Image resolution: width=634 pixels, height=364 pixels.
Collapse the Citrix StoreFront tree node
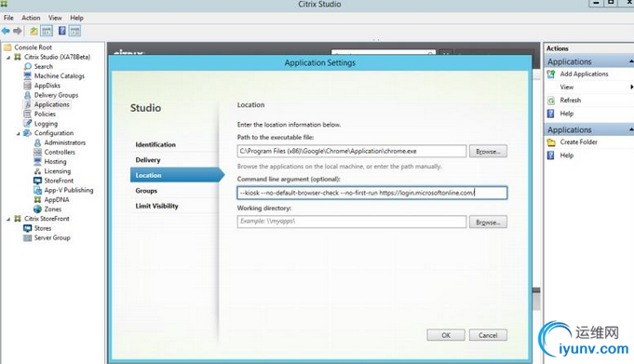click(8, 219)
